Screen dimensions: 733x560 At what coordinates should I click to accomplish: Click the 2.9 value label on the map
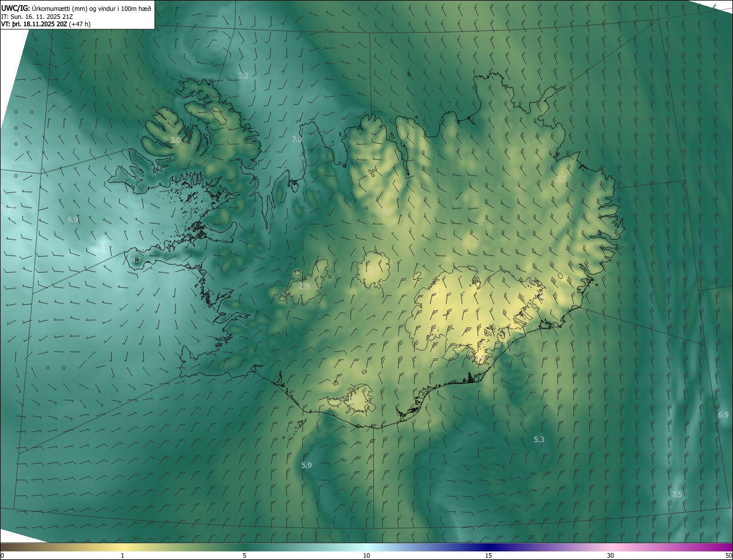[x=305, y=286]
